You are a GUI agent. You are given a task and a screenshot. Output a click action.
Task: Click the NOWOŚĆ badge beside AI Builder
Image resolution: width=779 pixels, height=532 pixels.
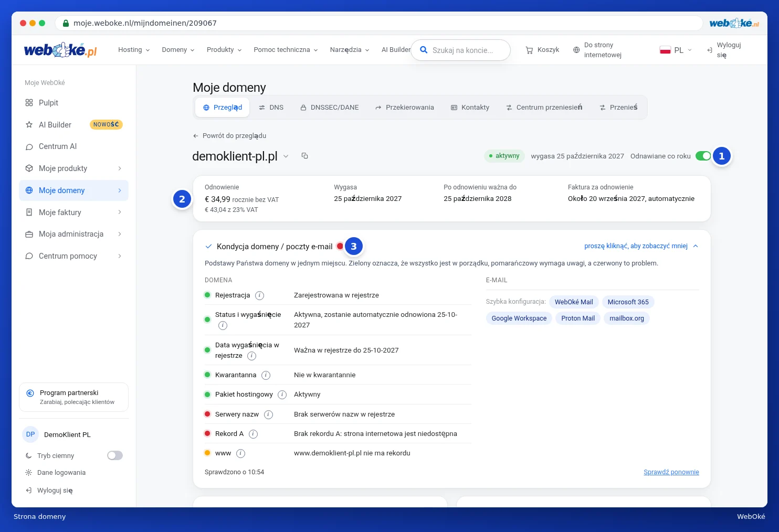[106, 125]
